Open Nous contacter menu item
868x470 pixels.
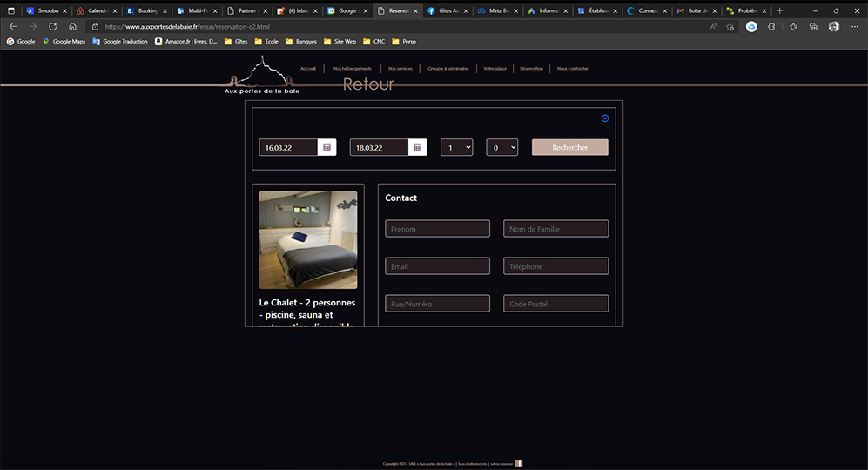point(572,69)
